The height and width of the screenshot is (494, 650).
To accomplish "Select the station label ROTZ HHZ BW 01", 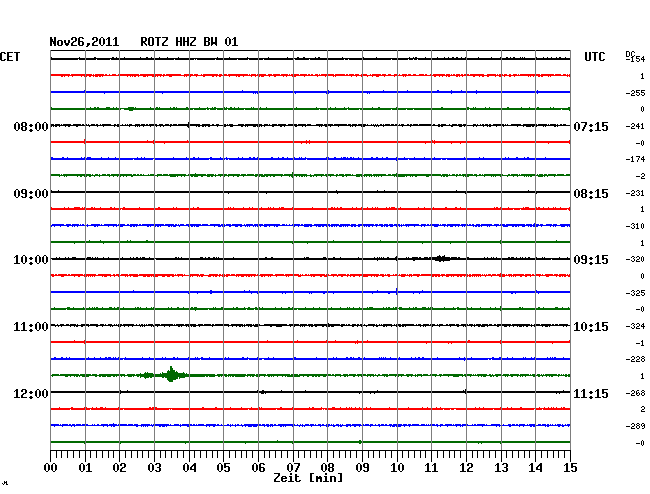I will [189, 42].
